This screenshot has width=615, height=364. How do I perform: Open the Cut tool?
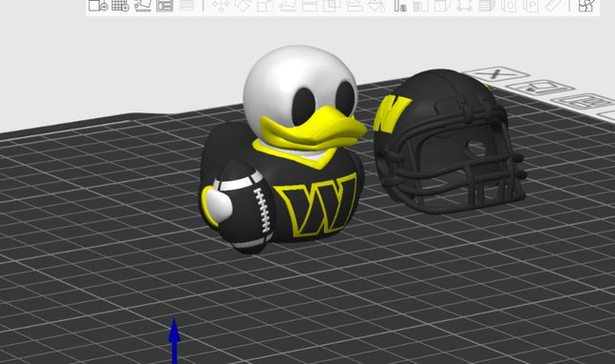click(x=310, y=6)
